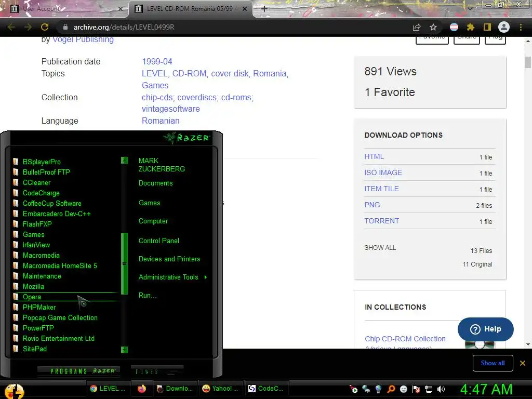Open MARK ZUCKERBERG user folder
Image resolution: width=532 pixels, height=399 pixels.
point(162,165)
